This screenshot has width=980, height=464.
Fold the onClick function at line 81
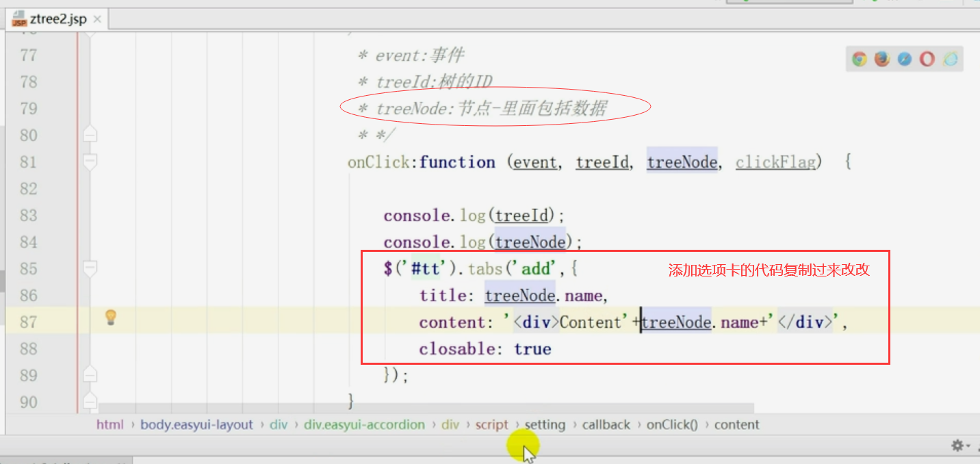tap(90, 162)
